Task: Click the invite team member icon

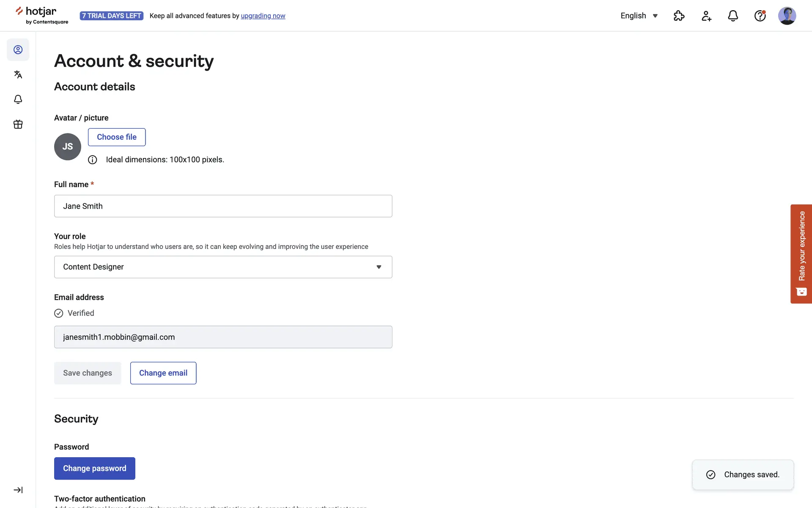Action: (706, 16)
